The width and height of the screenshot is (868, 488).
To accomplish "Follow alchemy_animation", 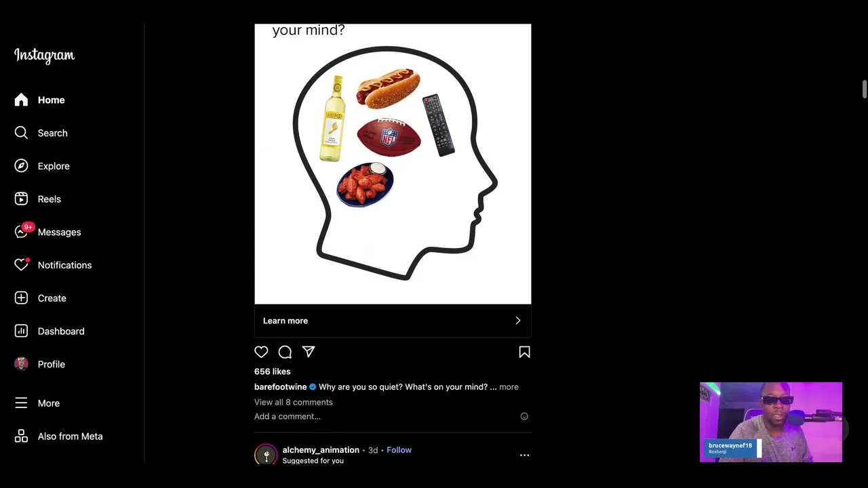I will tap(399, 450).
